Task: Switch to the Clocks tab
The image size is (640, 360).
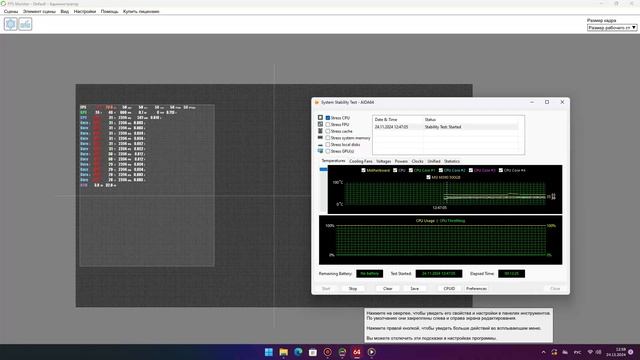Action: (x=418, y=161)
